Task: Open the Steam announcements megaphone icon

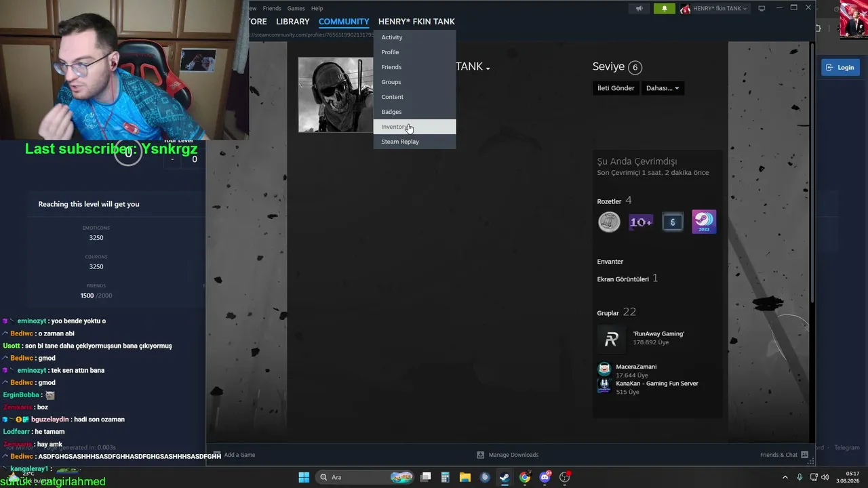Action: (x=639, y=9)
